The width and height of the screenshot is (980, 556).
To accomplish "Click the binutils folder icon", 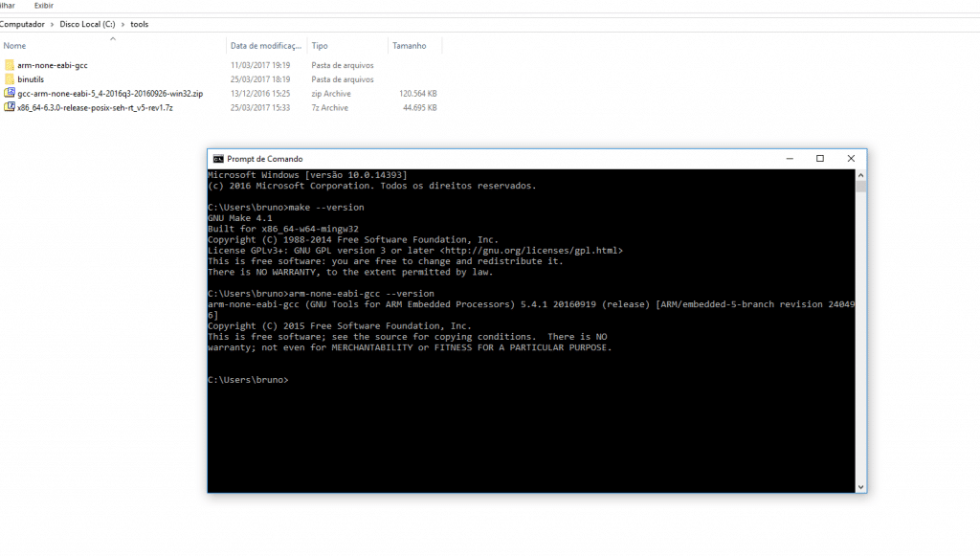I will click(x=10, y=79).
